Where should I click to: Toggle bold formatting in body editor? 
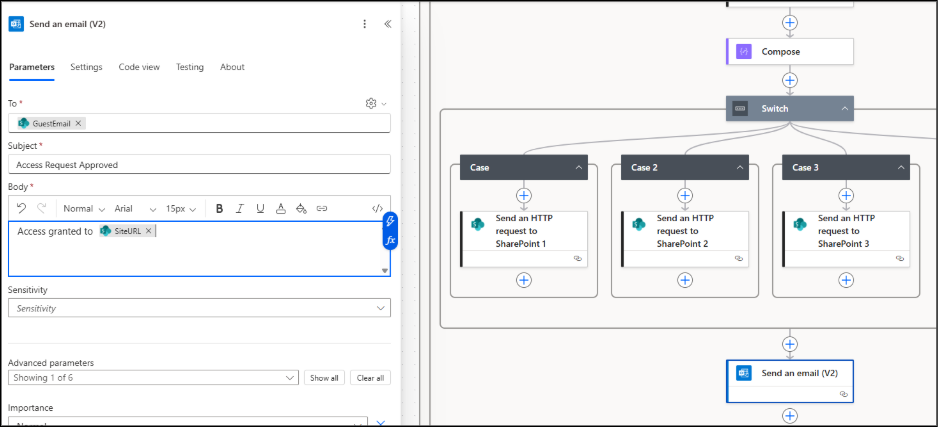click(x=218, y=208)
